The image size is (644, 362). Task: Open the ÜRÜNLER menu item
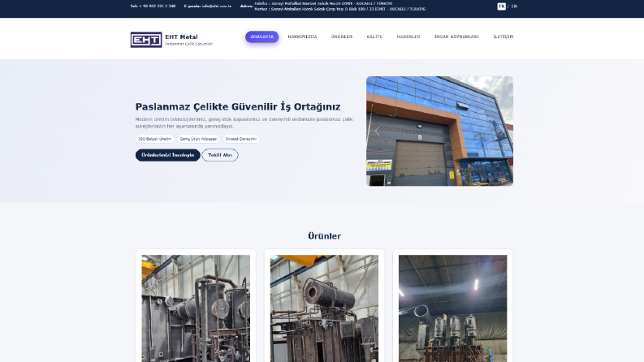(x=342, y=37)
